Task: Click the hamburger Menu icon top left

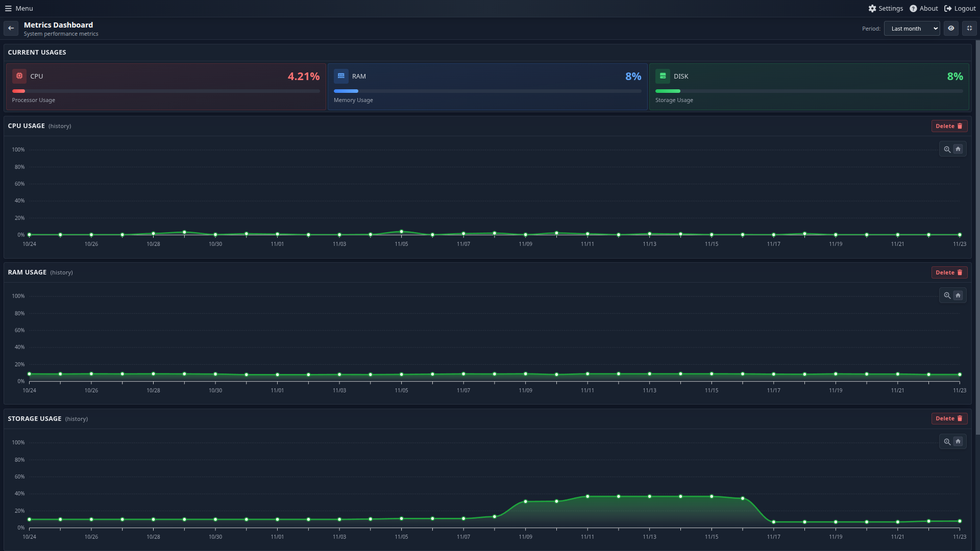Action: coord(9,8)
